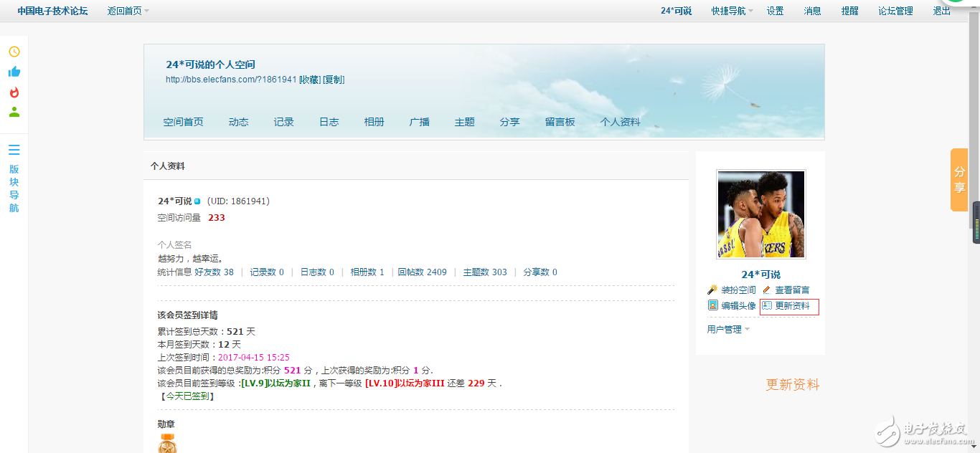This screenshot has width=980, height=453.
Task: Click the [LV.9]以坛为家II level text
Action: (275, 383)
